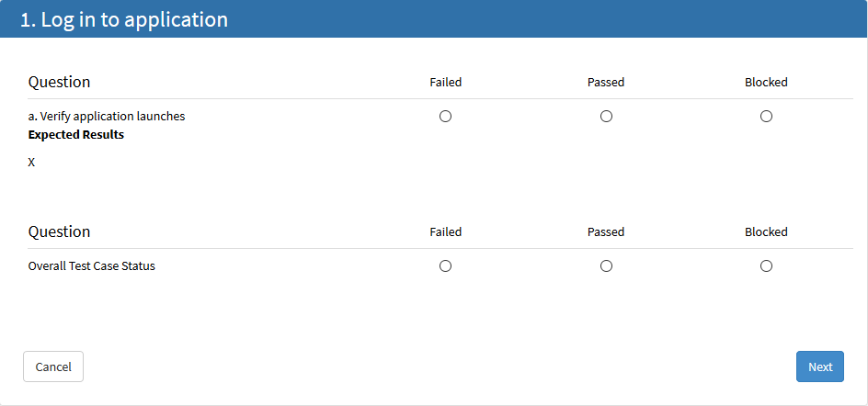This screenshot has height=406, width=868.
Task: Mark 'Verify application launches' as Blocked
Action: pos(766,117)
